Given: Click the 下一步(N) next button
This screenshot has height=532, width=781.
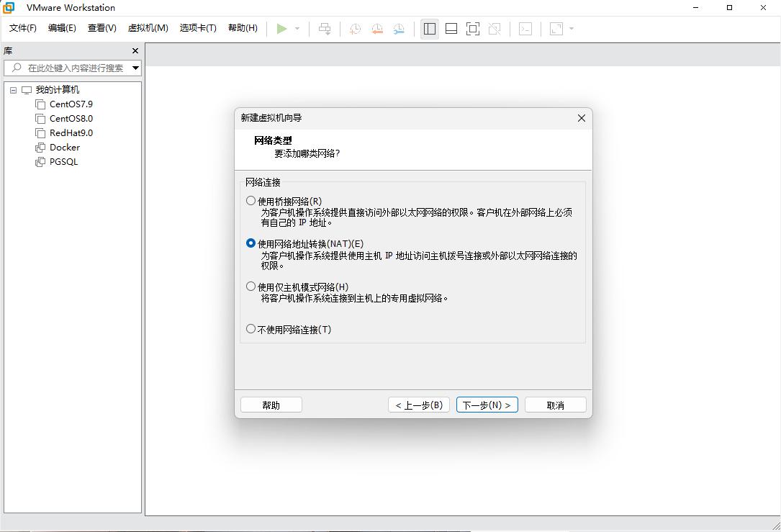Looking at the screenshot, I should point(487,405).
